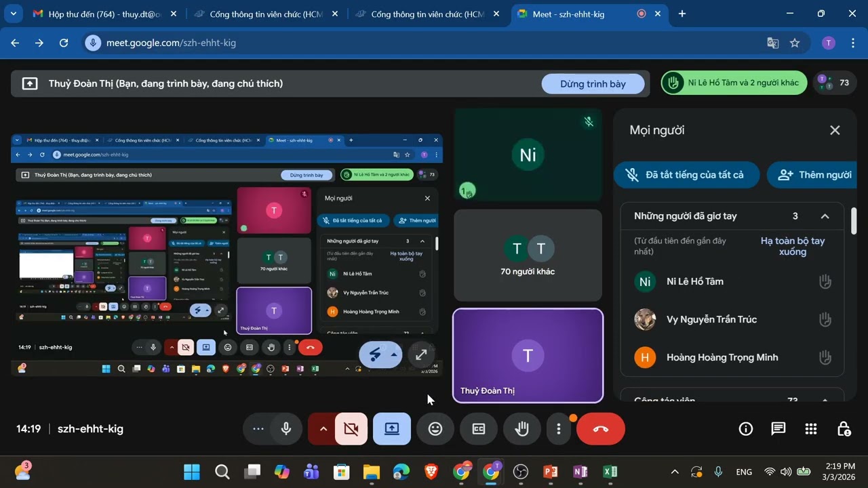This screenshot has height=488, width=868.
Task: Launch Brave browser from the taskbar
Action: pyautogui.click(x=431, y=472)
